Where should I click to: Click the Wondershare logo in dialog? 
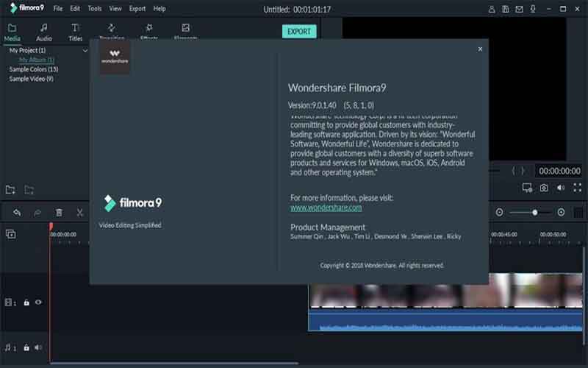pos(115,57)
